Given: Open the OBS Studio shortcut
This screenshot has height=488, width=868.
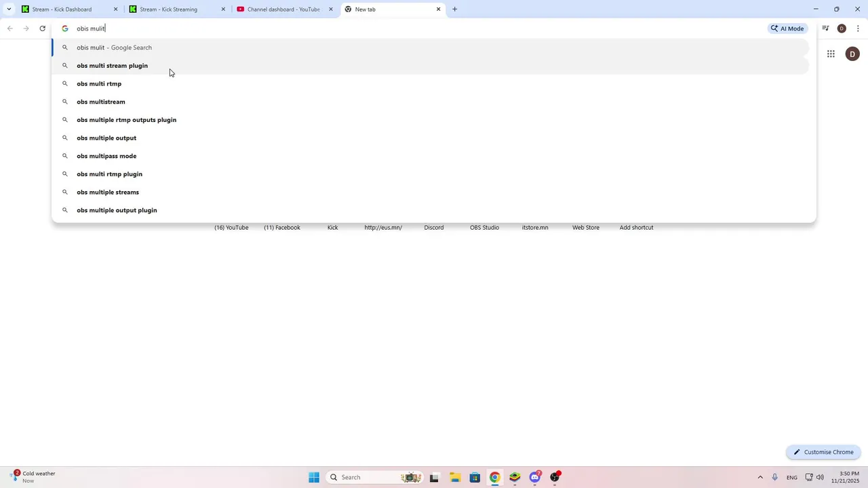Looking at the screenshot, I should click(x=484, y=228).
